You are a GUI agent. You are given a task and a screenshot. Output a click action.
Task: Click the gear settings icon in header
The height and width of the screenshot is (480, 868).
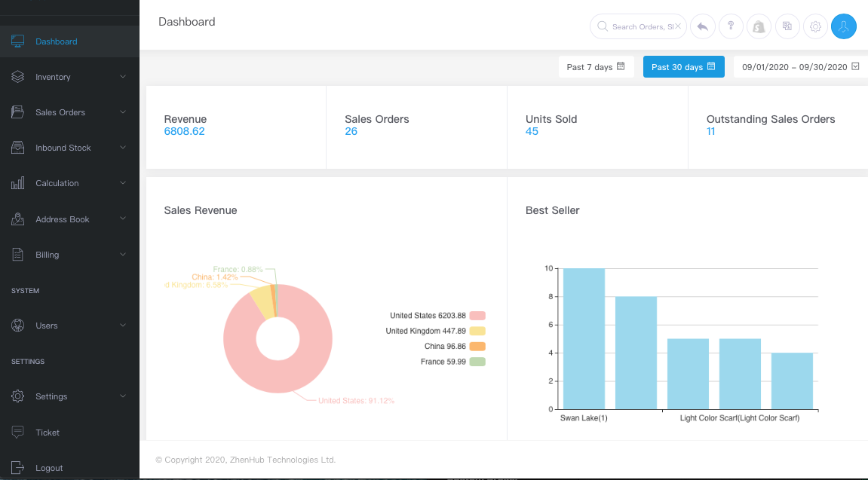(x=815, y=26)
